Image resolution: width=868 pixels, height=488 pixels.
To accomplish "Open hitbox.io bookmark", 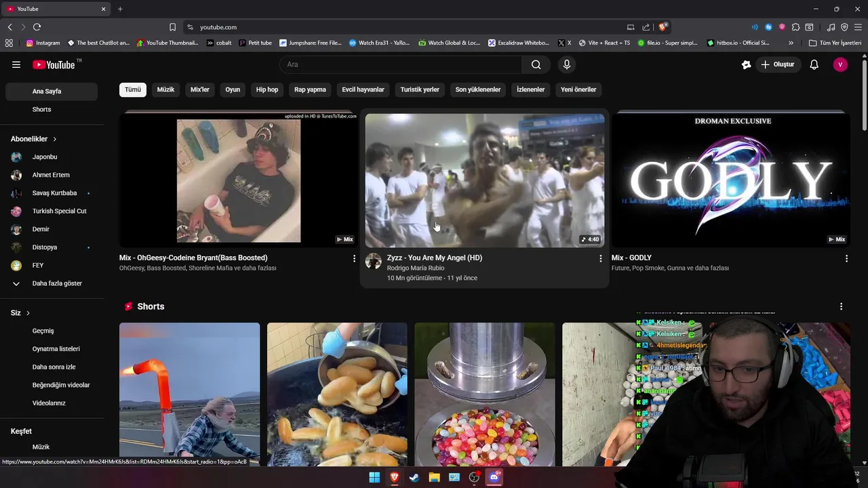I will [x=738, y=43].
